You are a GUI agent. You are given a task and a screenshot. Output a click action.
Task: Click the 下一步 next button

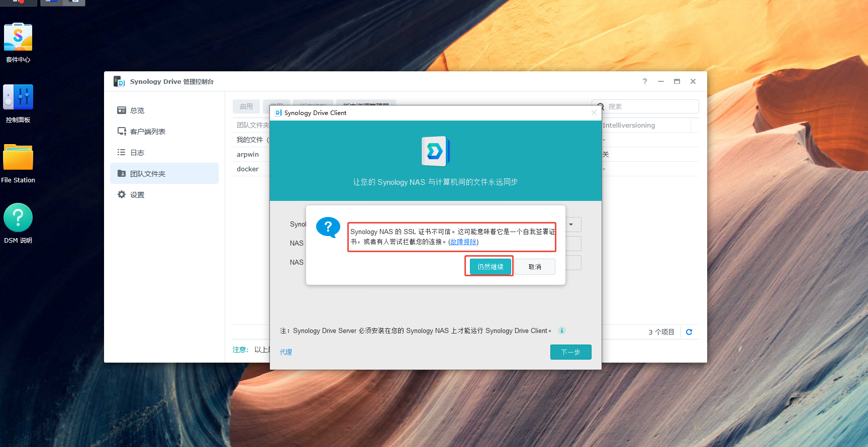click(x=570, y=352)
